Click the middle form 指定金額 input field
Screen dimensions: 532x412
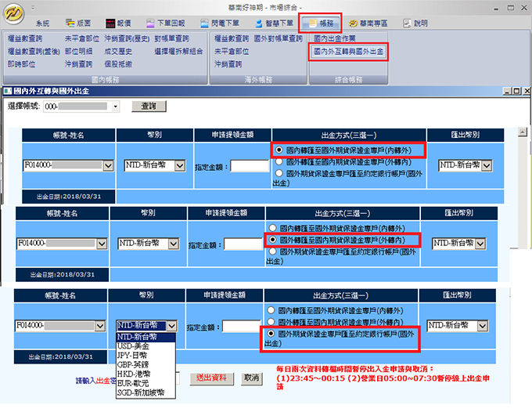point(243,244)
